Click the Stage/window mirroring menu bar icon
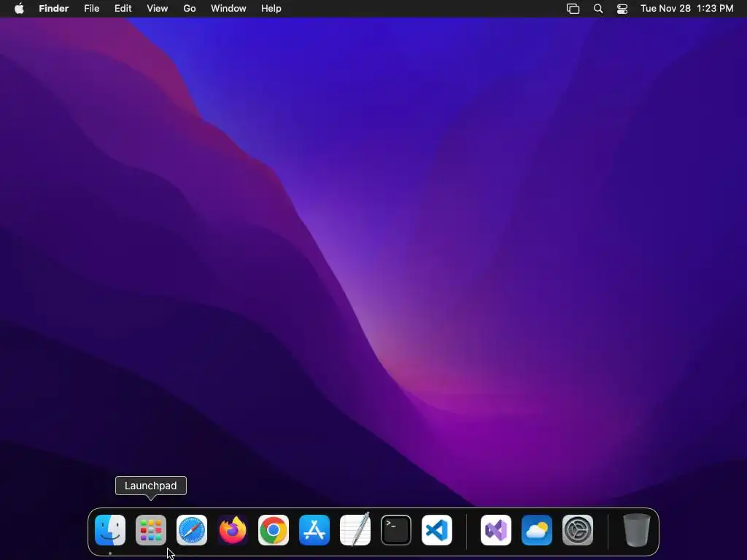 coord(573,9)
